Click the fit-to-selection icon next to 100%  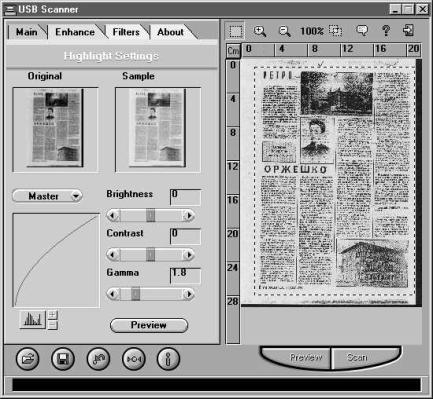pos(335,31)
